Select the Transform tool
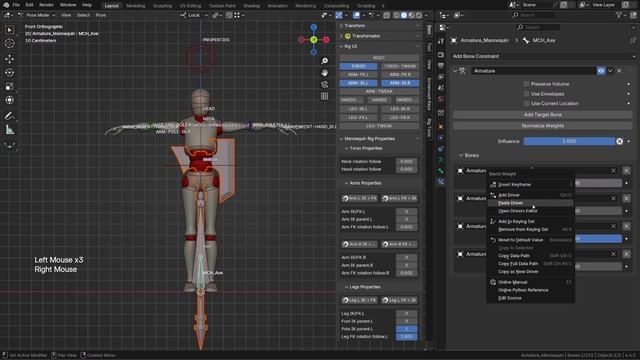Viewport: 640px width, 360px height. (x=10, y=100)
